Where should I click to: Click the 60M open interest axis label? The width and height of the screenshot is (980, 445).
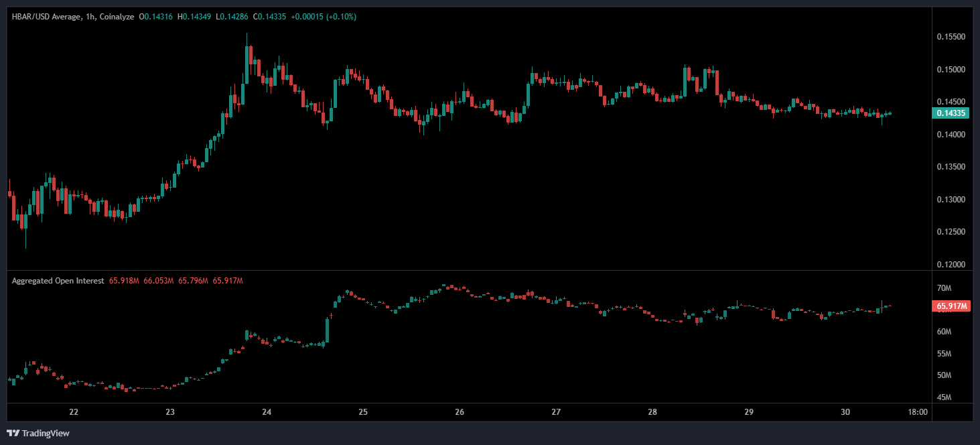tap(944, 332)
